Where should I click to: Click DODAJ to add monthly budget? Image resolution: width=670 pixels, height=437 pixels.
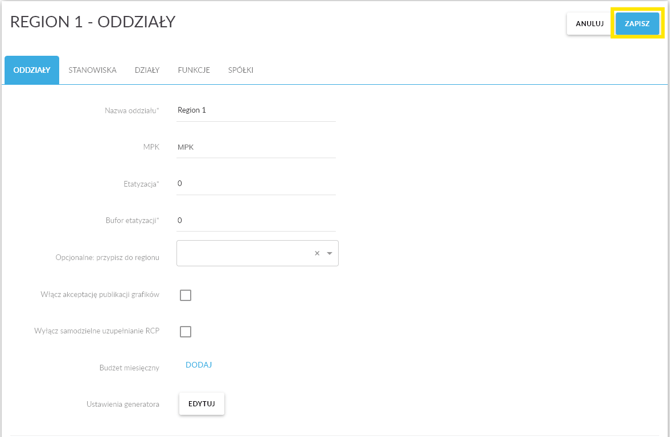pos(198,365)
